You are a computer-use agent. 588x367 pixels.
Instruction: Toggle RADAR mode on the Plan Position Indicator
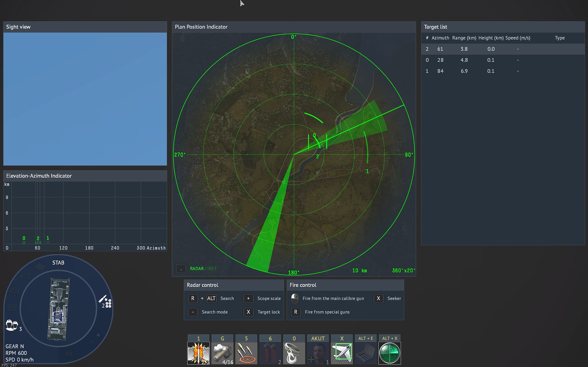[x=197, y=268]
